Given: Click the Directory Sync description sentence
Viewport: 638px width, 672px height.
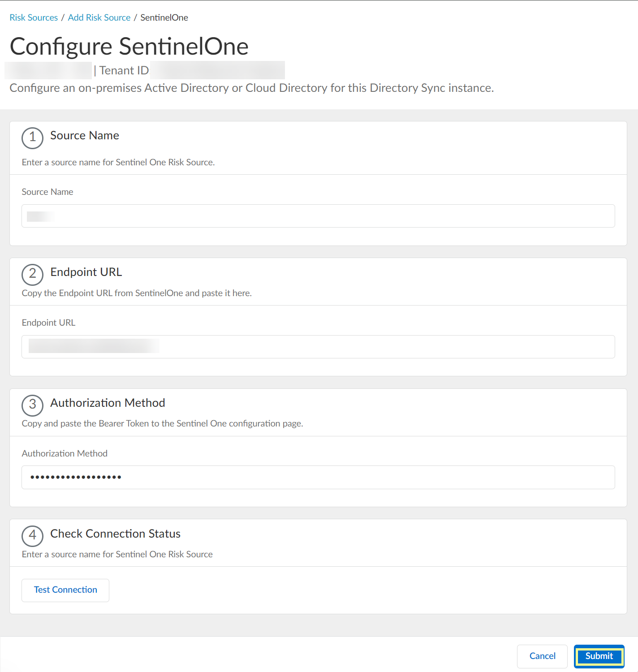Looking at the screenshot, I should (x=251, y=88).
